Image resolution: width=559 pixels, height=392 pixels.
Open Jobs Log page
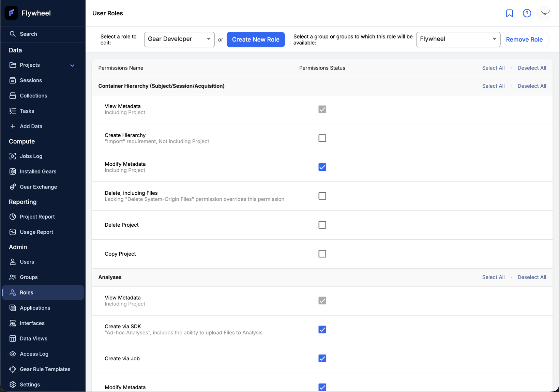click(x=43, y=156)
